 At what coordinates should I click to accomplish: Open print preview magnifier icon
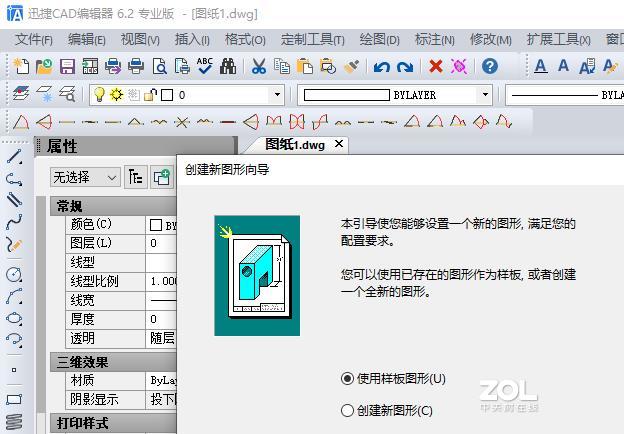(159, 66)
